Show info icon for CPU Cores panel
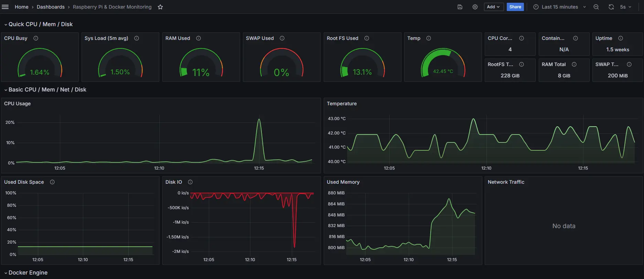The height and width of the screenshot is (279, 644). point(522,38)
